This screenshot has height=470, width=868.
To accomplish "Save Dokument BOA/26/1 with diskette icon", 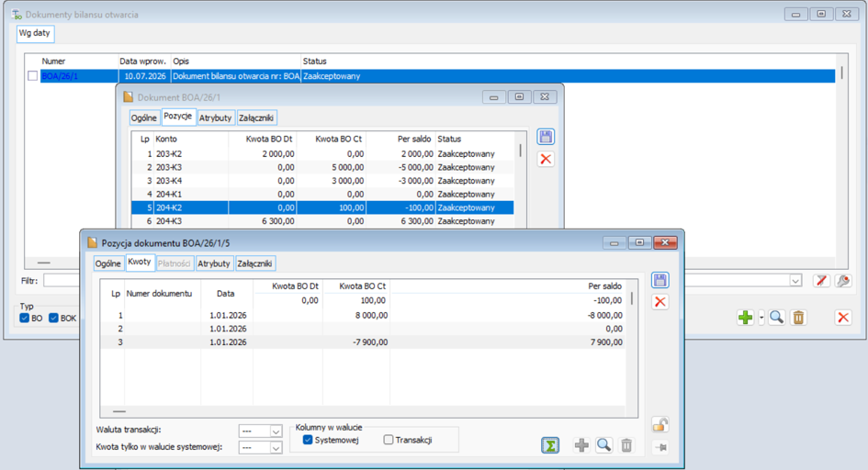I will pyautogui.click(x=546, y=137).
